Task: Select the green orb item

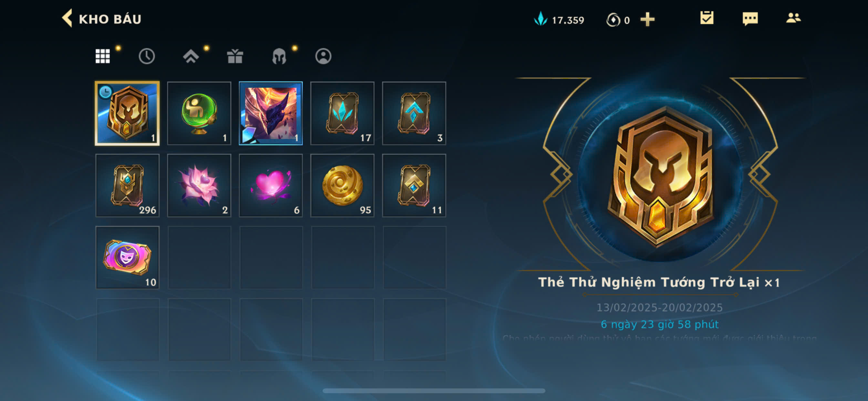Action: (199, 113)
